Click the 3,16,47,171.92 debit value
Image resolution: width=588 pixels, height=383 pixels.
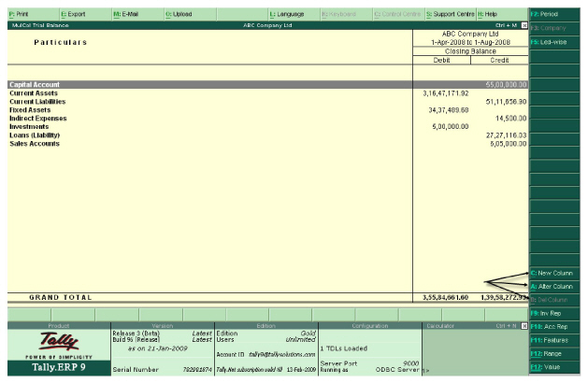[446, 93]
